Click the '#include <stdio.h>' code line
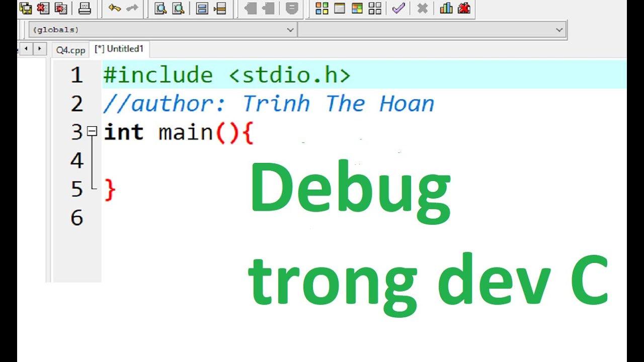This screenshot has width=644, height=362. [x=227, y=75]
